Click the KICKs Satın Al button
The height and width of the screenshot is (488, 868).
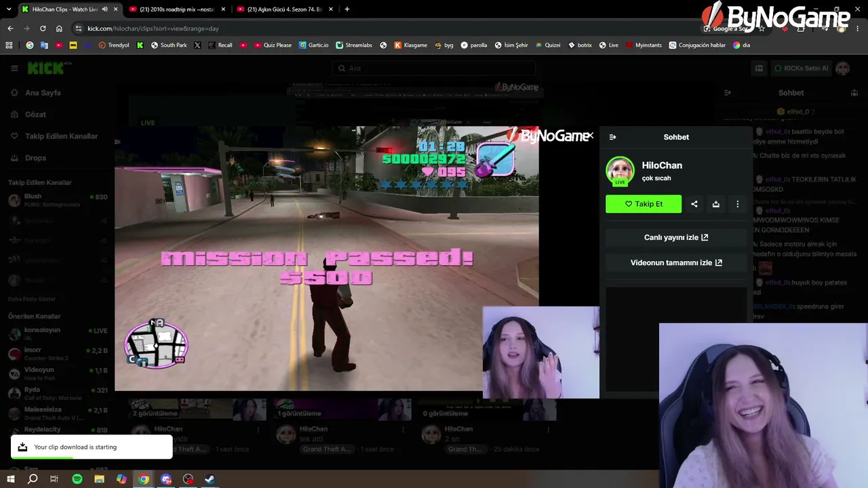800,68
